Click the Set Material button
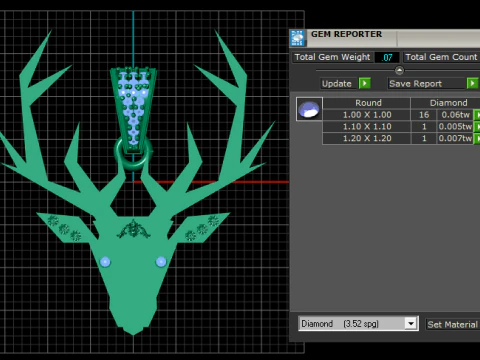Viewport: 480px width, 360px height. (453, 324)
